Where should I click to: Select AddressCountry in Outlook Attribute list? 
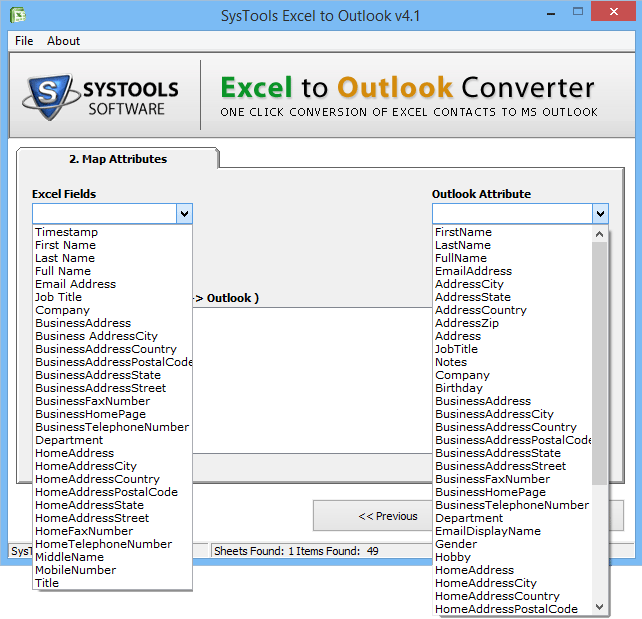513,310
